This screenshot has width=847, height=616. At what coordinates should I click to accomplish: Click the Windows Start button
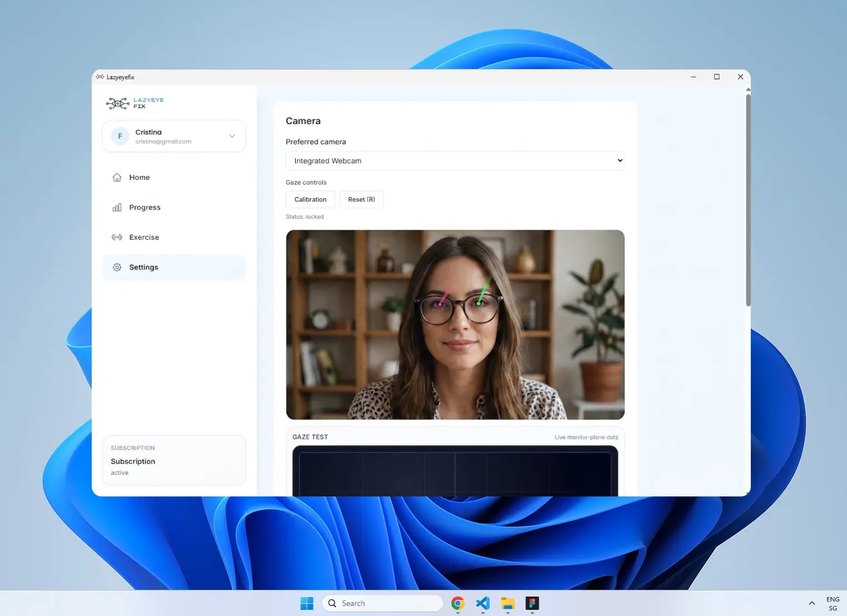[307, 603]
